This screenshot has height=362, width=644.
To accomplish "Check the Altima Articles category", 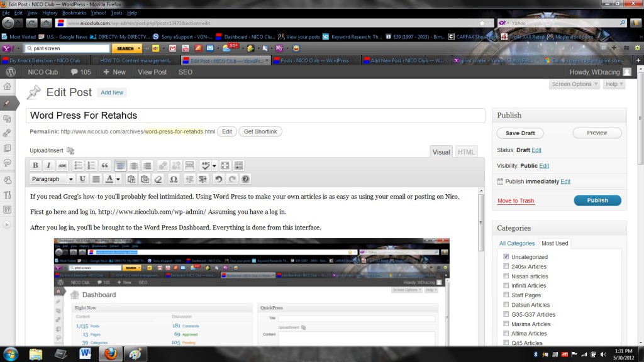I will tap(506, 333).
